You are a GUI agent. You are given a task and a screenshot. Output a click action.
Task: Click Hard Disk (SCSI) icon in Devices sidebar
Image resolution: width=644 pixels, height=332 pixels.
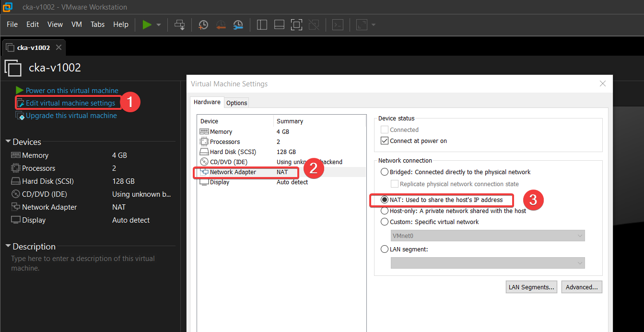[x=16, y=181]
